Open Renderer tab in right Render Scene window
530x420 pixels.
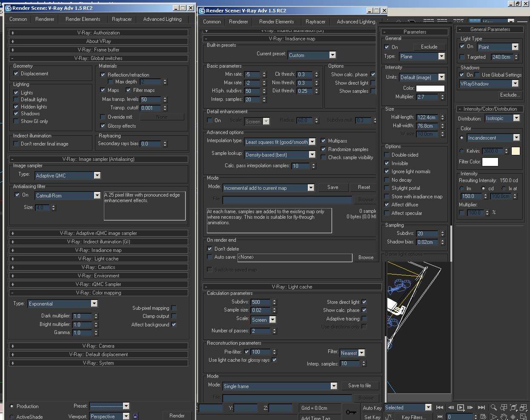point(238,22)
